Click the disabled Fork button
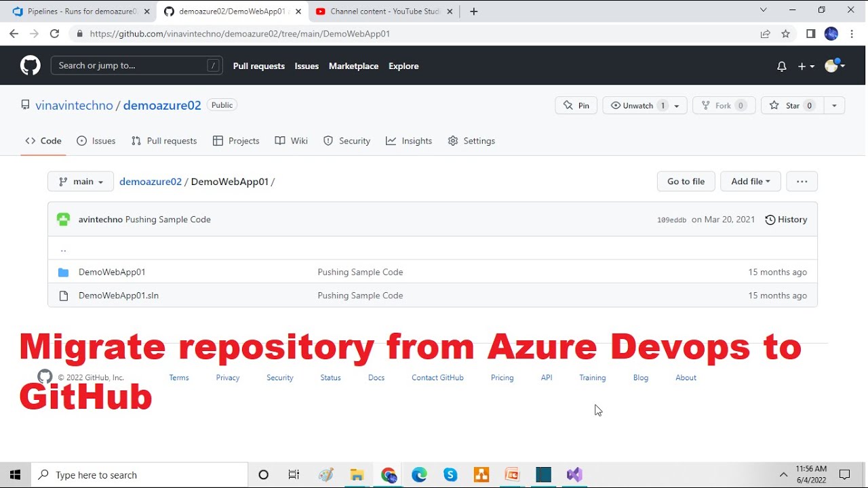Image resolution: width=868 pixels, height=488 pixels. 724,106
